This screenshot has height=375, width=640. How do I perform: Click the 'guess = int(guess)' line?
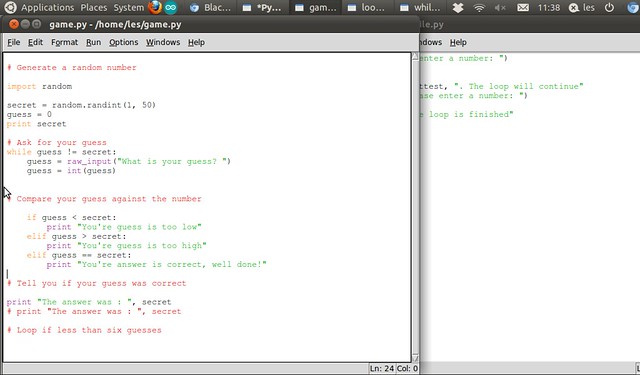pyautogui.click(x=71, y=171)
